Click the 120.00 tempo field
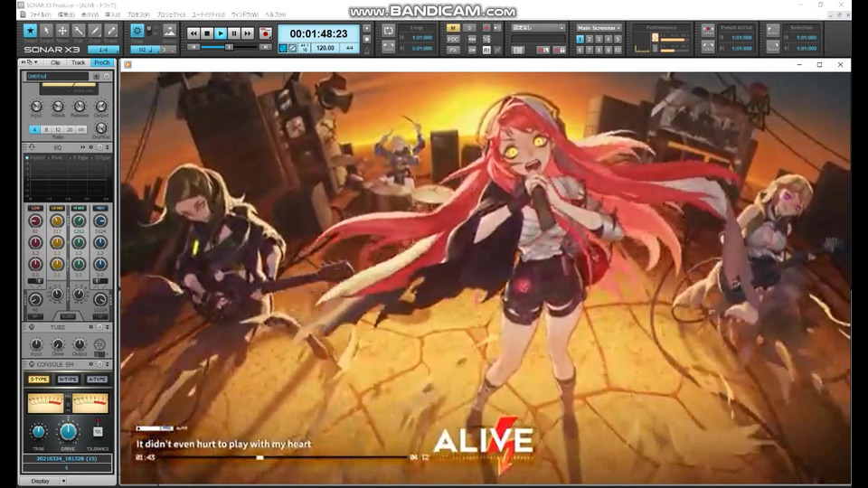Screen dimensions: 868x488 coord(325,48)
